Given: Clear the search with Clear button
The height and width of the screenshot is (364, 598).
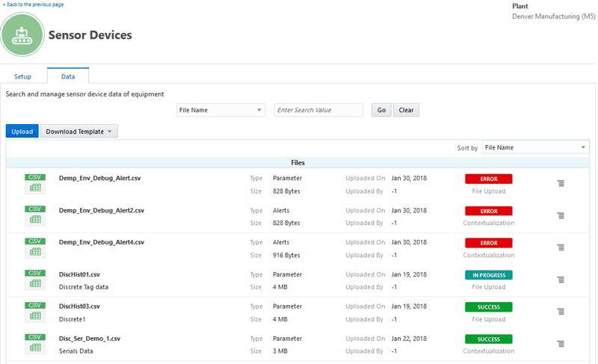Looking at the screenshot, I should (x=406, y=110).
